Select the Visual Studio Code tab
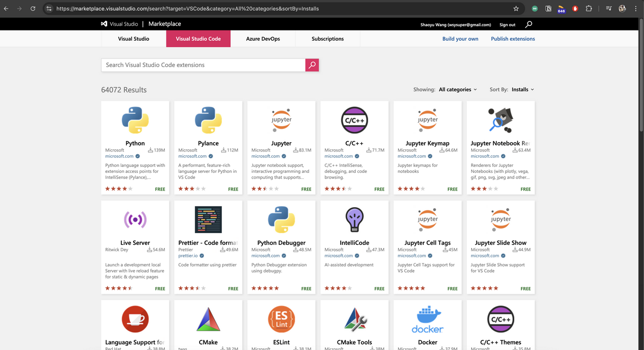The width and height of the screenshot is (644, 350). click(x=199, y=39)
